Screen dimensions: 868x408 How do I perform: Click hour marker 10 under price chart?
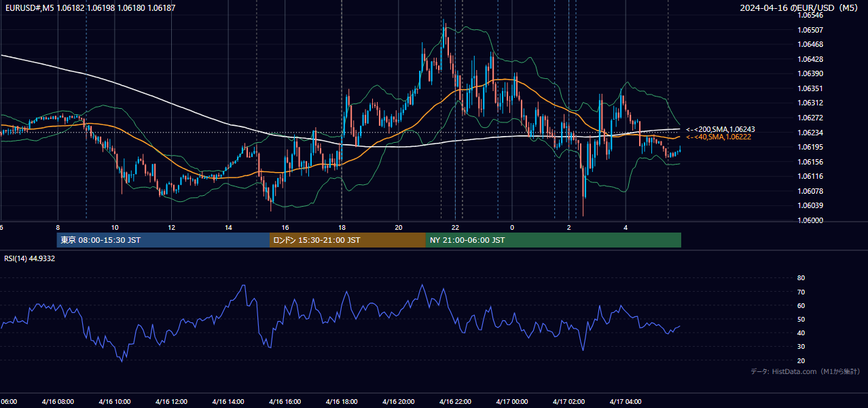pos(115,227)
